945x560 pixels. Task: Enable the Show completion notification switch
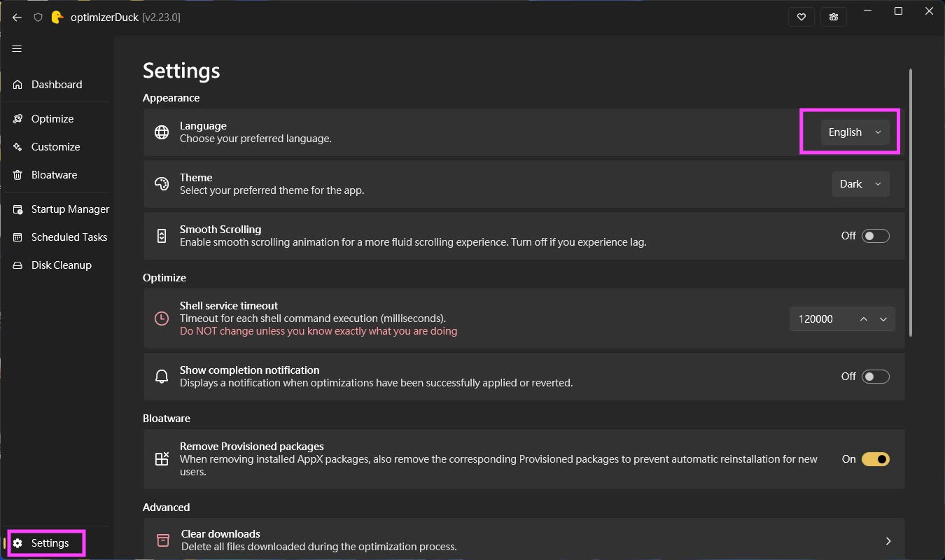pyautogui.click(x=876, y=377)
